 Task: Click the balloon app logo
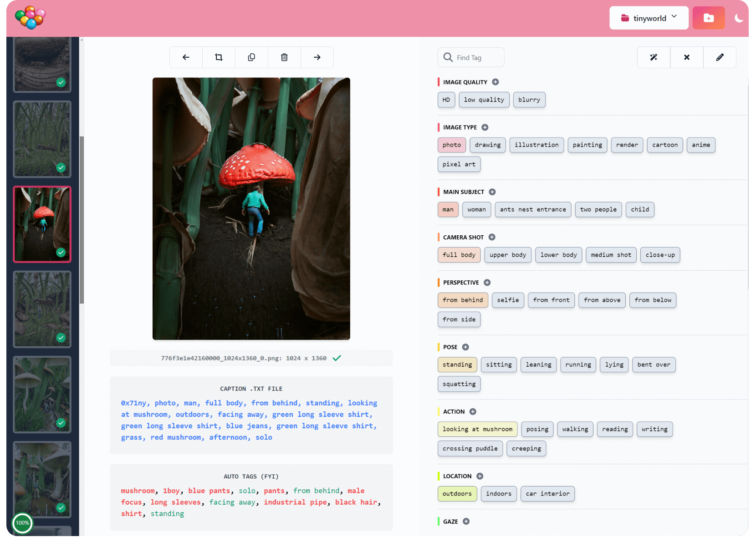[30, 18]
